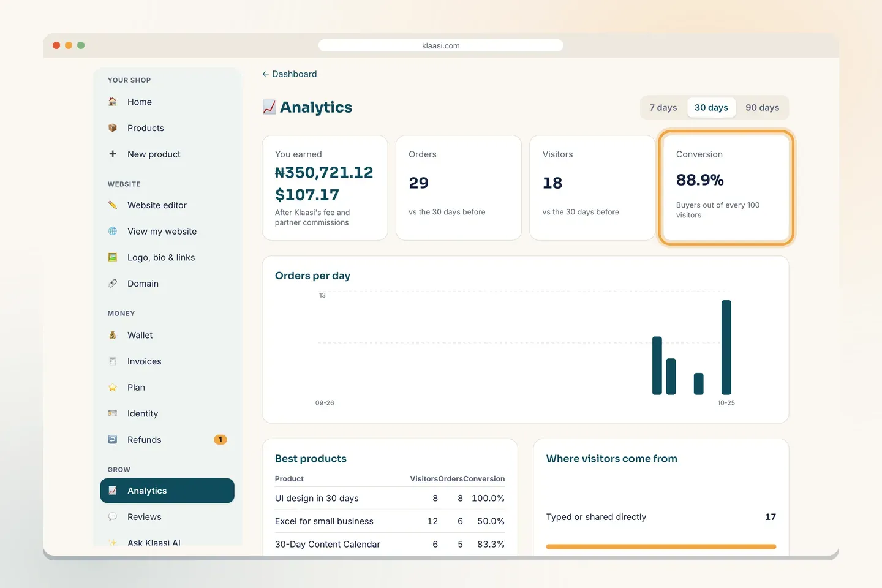Click the Orders card showing 29
Image resolution: width=882 pixels, height=588 pixels.
[x=459, y=187]
